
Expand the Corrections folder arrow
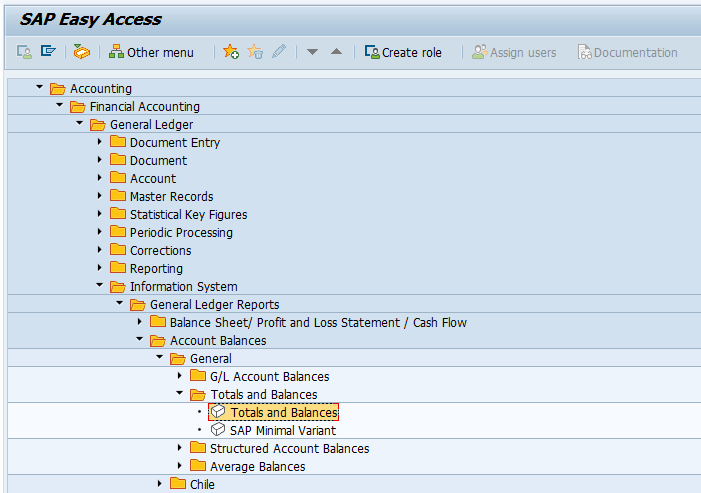(100, 249)
